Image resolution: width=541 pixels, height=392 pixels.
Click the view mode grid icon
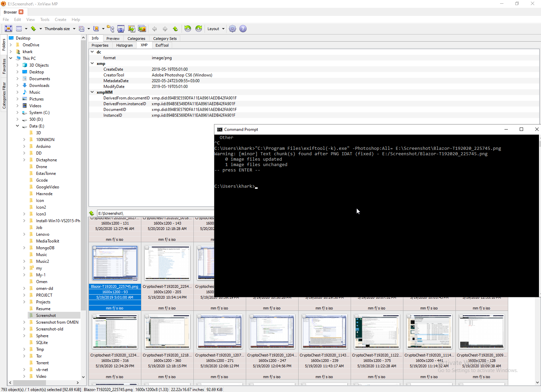(19, 29)
